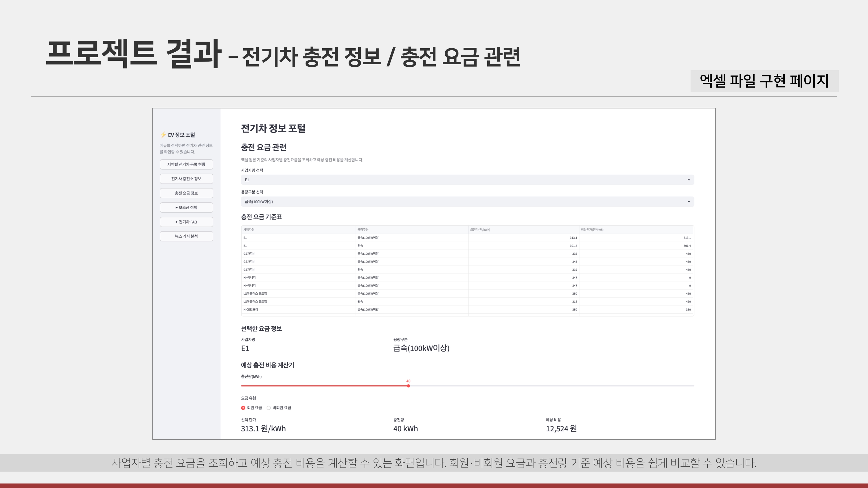Sort by 회원가(원/kWh) column header
This screenshot has width=868, height=488.
480,230
